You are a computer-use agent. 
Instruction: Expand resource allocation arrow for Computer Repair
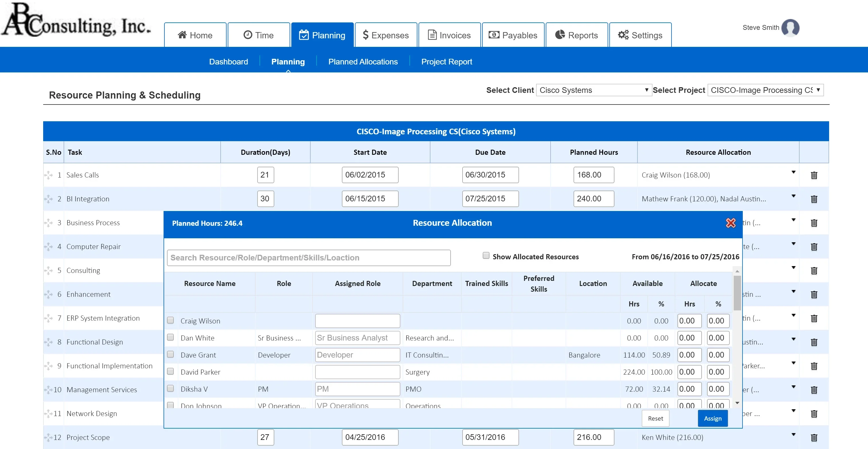click(x=794, y=244)
